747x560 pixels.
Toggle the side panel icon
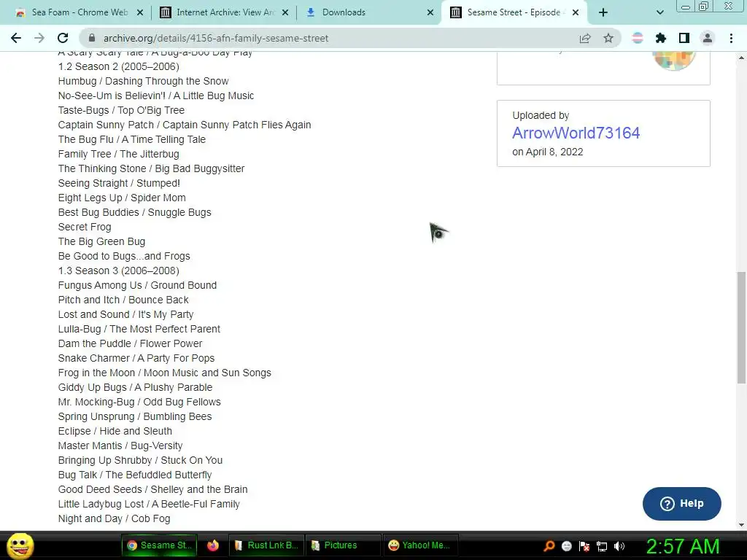(x=684, y=38)
